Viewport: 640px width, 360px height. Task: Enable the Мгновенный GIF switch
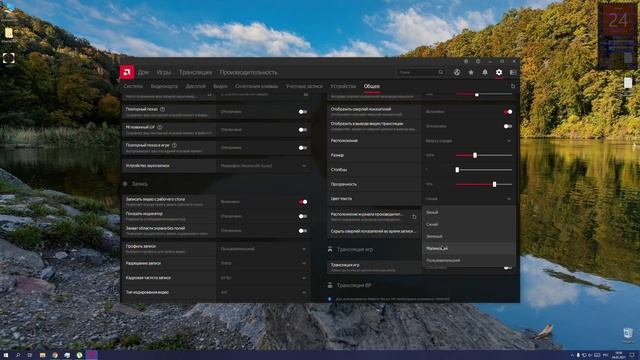coord(302,129)
